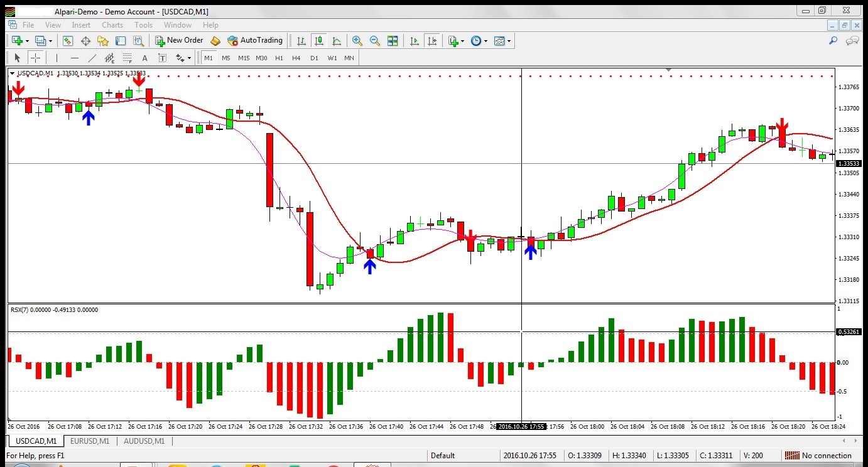Select the trendline drawing tool
Screen dimensions: 868x467
[x=92, y=58]
